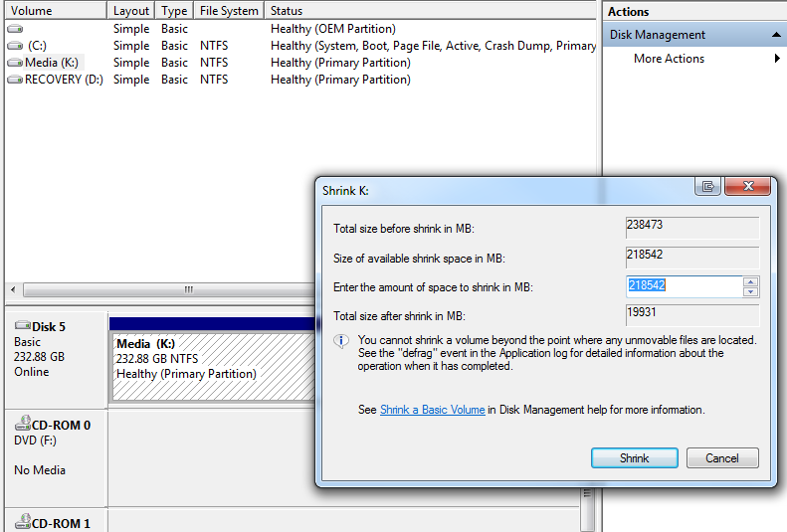Click the information icon in Shrink dialog
The image size is (787, 532).
(x=340, y=341)
